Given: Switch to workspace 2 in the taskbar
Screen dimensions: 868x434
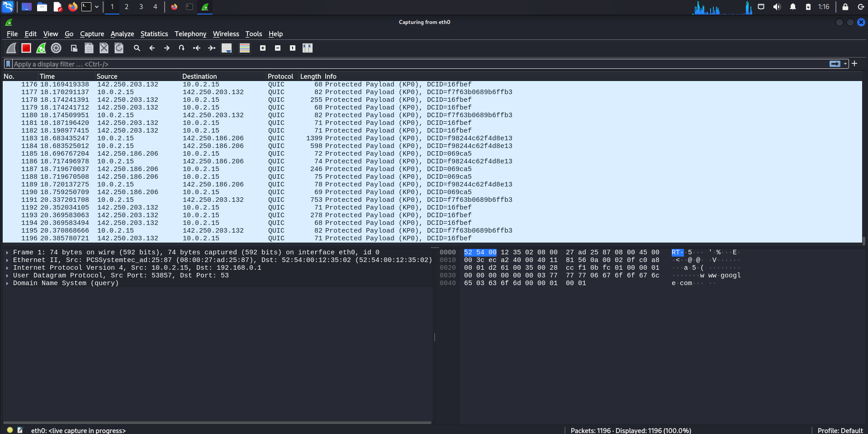Looking at the screenshot, I should 126,7.
